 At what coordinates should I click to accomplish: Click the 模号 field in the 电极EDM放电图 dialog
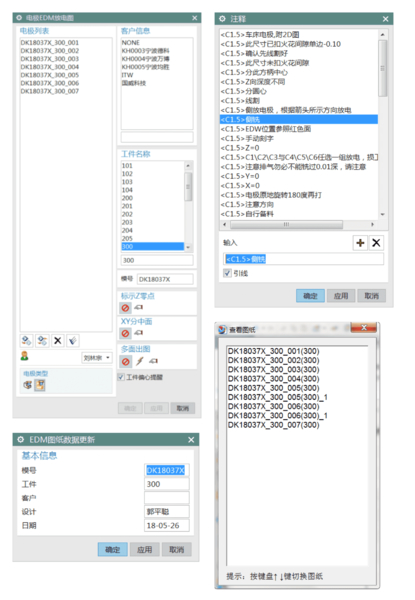(x=165, y=279)
